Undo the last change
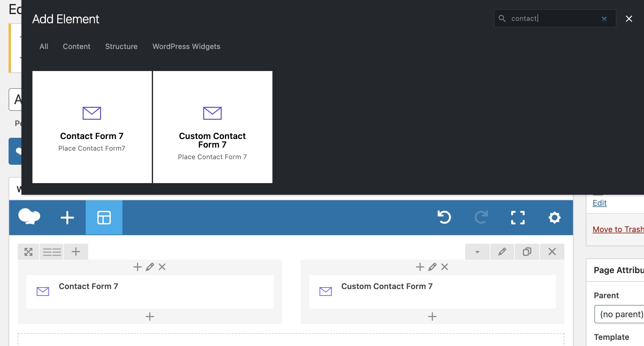 pos(444,217)
